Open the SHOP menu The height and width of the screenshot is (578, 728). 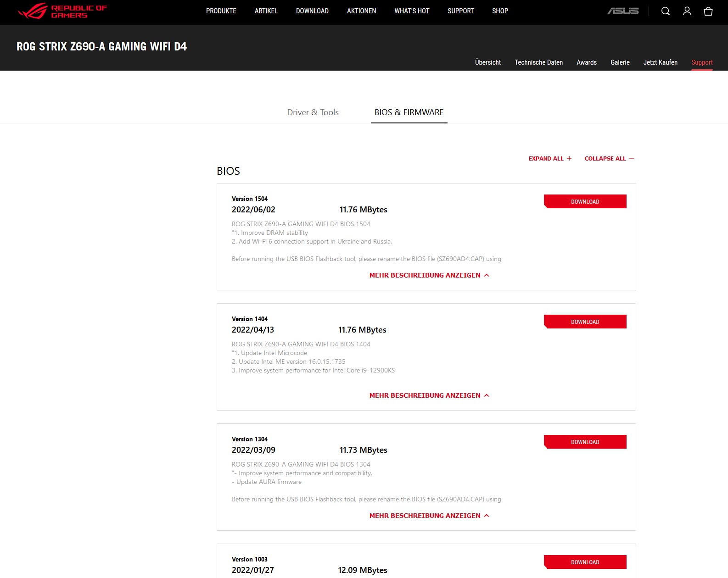500,11
